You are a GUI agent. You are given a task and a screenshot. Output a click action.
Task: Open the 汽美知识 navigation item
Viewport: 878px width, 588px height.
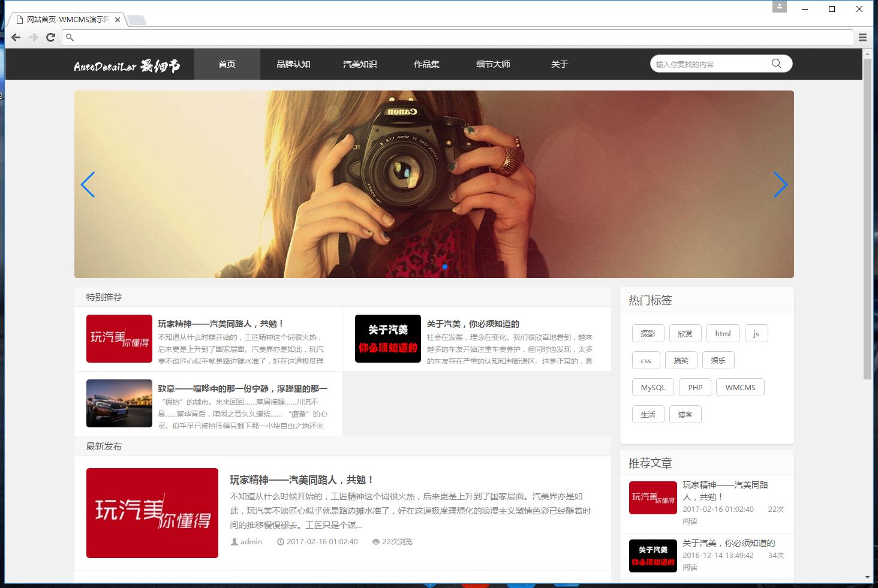360,64
